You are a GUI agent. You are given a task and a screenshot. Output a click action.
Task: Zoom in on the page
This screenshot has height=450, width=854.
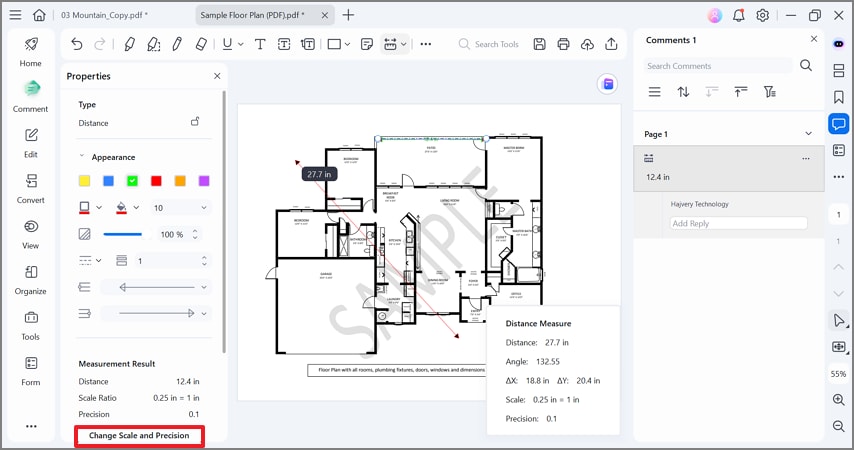839,399
